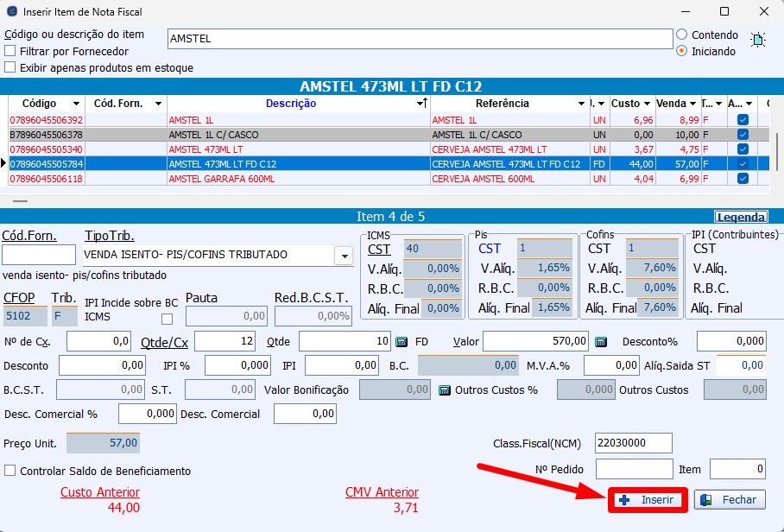784x532 pixels.
Task: Open the TipoTrib. dropdown list
Action: point(343,256)
